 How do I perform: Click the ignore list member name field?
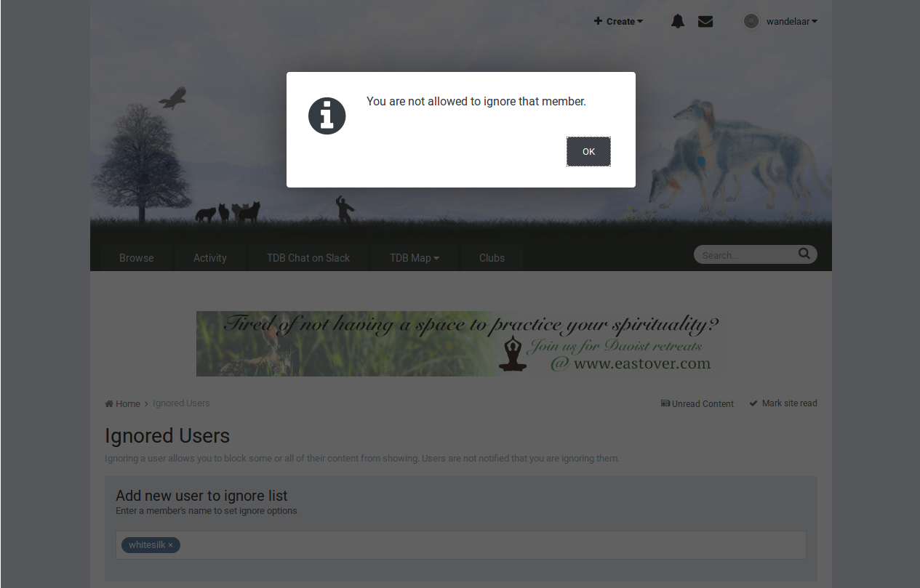(x=461, y=545)
